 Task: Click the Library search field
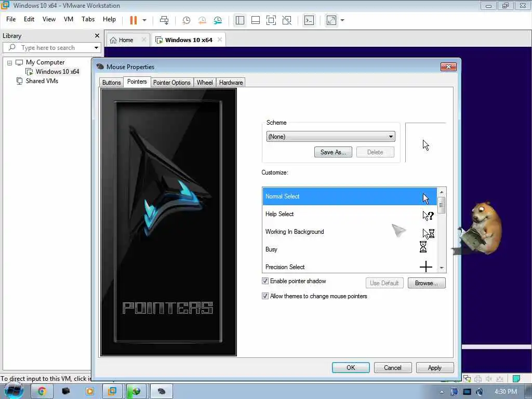click(52, 48)
